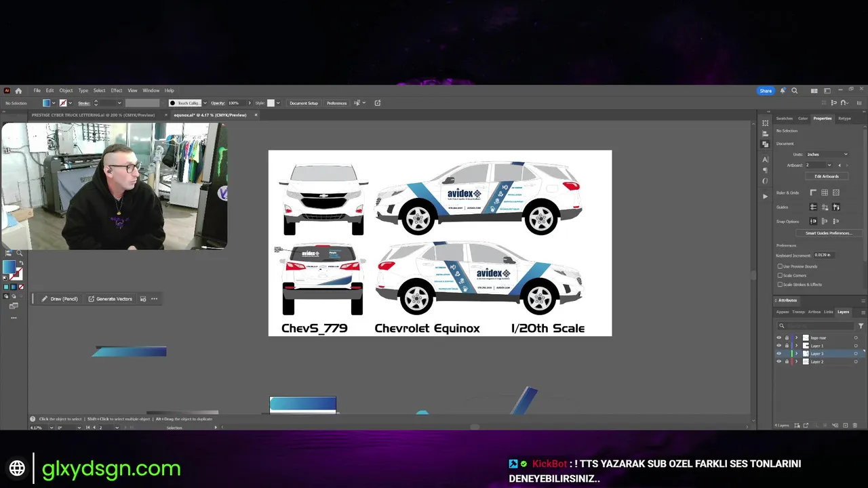Screen dimensions: 868x488
Task: Expand Layer 2 contents
Action: click(x=796, y=361)
